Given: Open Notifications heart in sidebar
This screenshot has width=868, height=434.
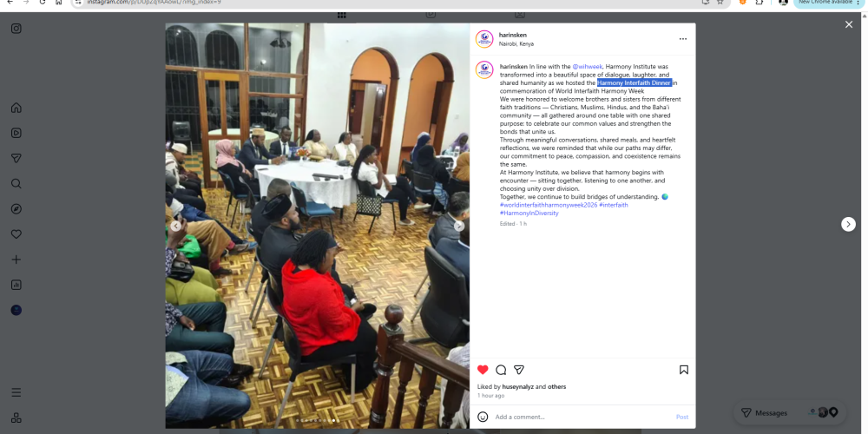Looking at the screenshot, I should click(x=16, y=234).
